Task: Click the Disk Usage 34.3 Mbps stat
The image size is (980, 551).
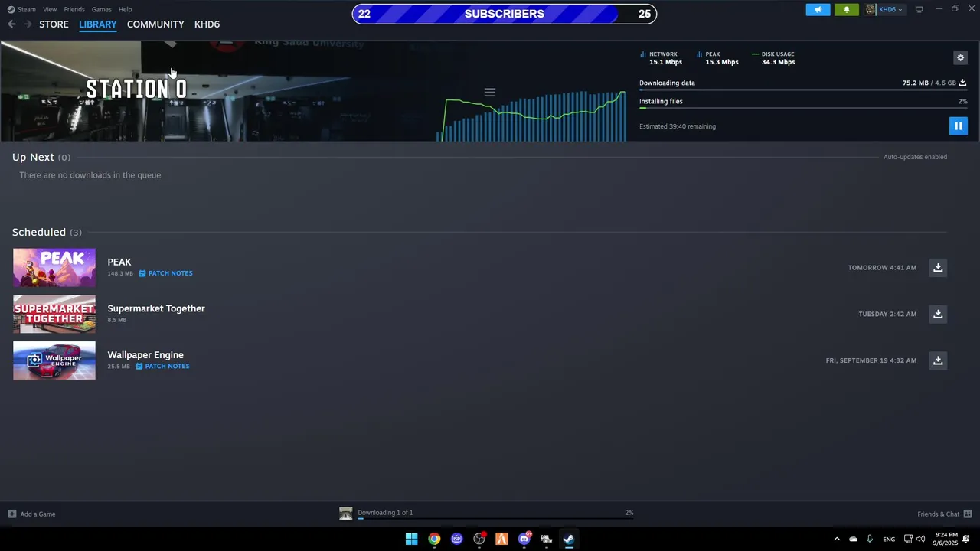Action: point(774,58)
